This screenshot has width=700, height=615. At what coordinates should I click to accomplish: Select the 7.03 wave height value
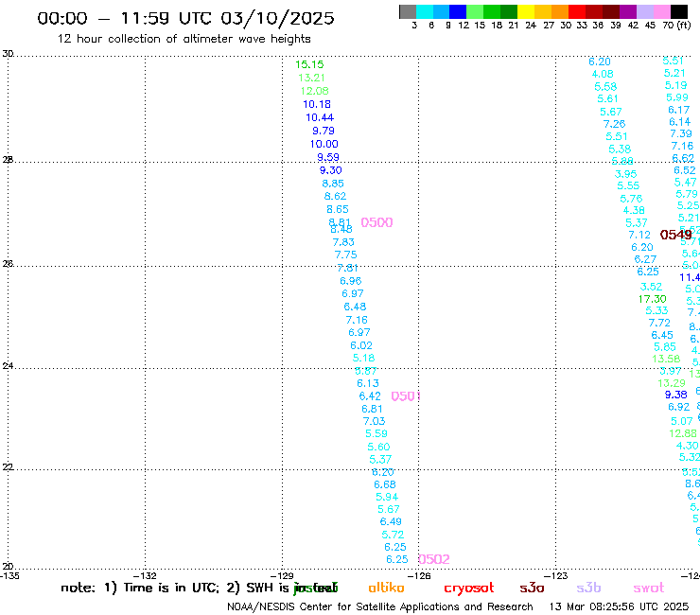pos(374,421)
